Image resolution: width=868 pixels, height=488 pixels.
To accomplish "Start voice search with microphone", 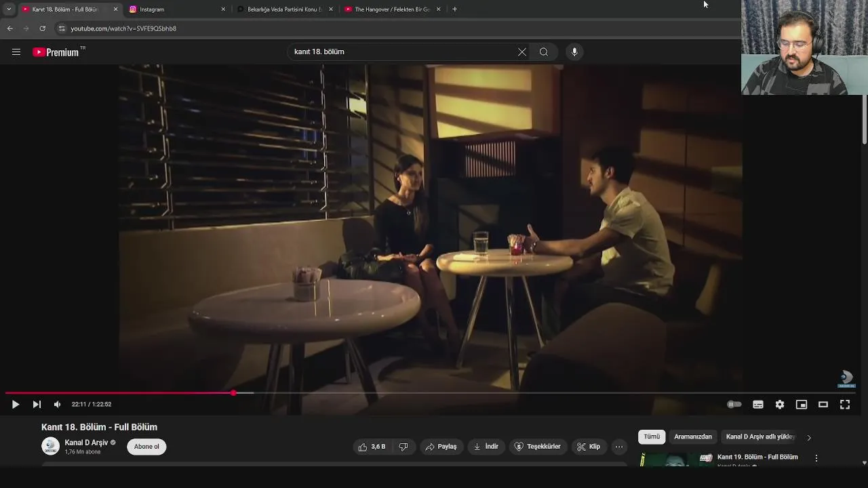I will click(574, 52).
